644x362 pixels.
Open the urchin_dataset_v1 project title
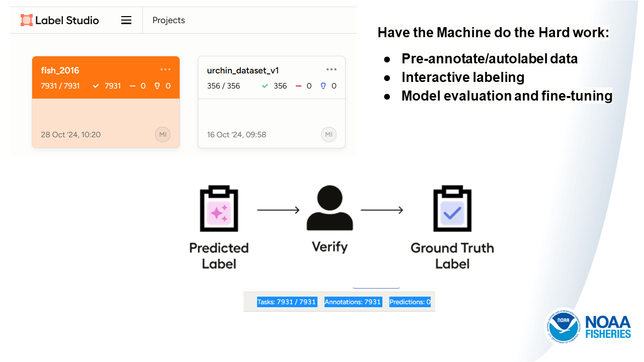pyautogui.click(x=243, y=70)
